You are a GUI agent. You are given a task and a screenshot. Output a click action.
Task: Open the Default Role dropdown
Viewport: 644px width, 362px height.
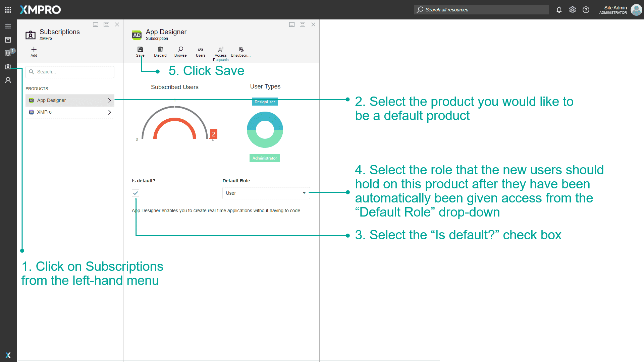[304, 193]
